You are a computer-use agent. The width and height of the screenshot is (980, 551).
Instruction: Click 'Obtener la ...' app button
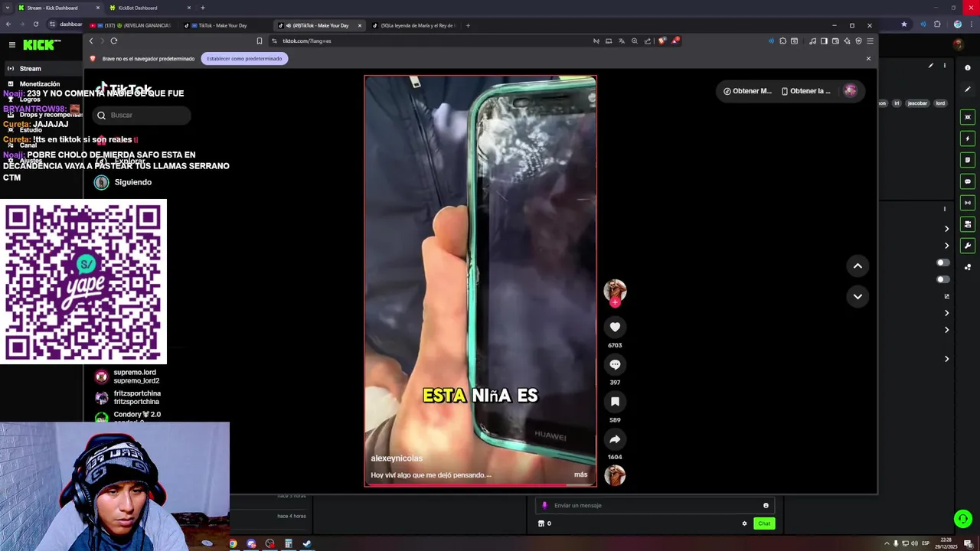point(806,91)
